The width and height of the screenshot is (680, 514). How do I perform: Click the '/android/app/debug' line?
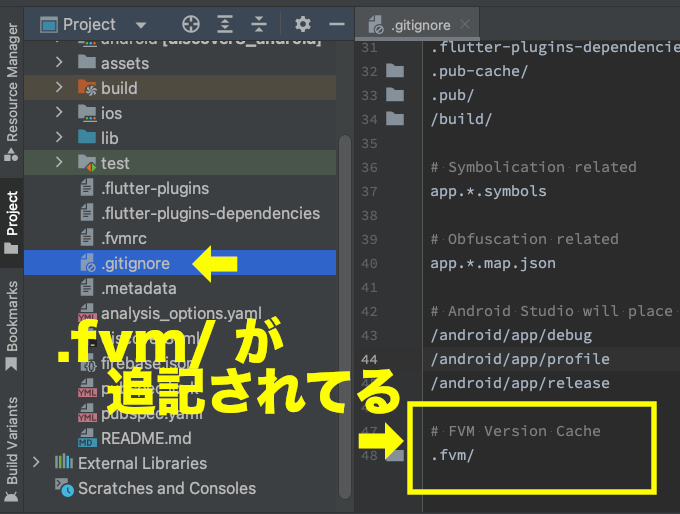pos(511,335)
